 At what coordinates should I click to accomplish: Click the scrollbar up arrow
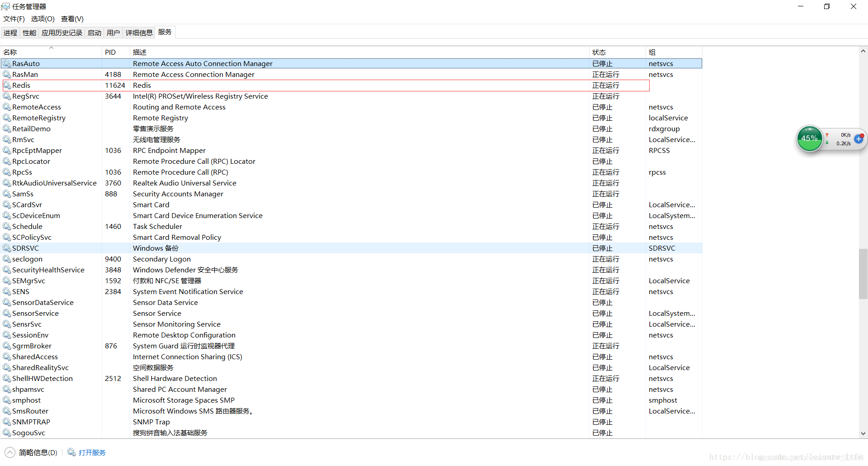863,51
